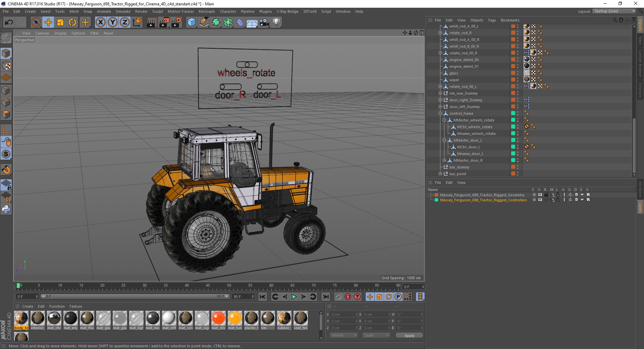Select the mat_sto orange material

pos(218,320)
